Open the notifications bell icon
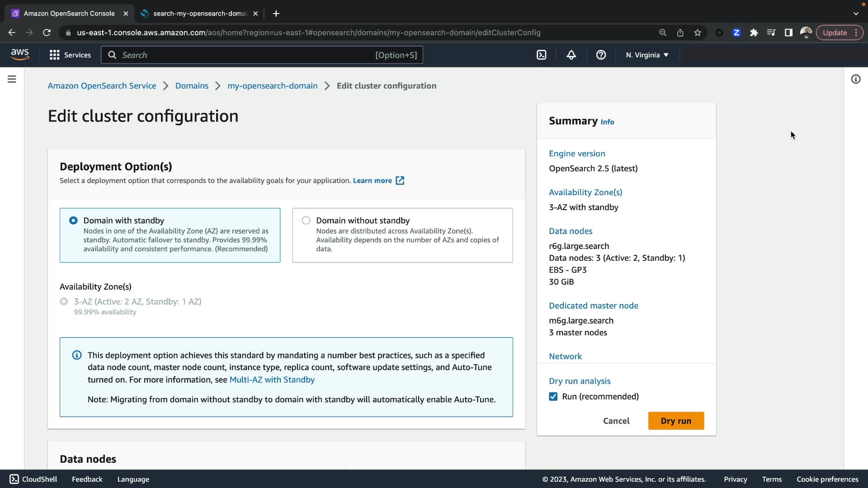The width and height of the screenshot is (868, 488). coord(571,55)
